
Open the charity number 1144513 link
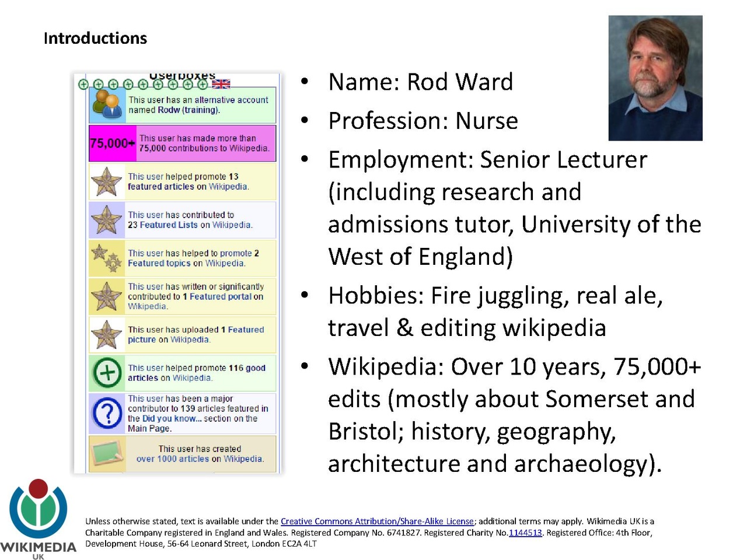(x=525, y=533)
